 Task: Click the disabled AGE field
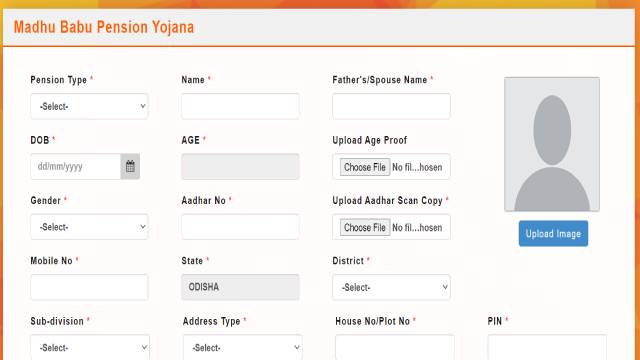[240, 167]
